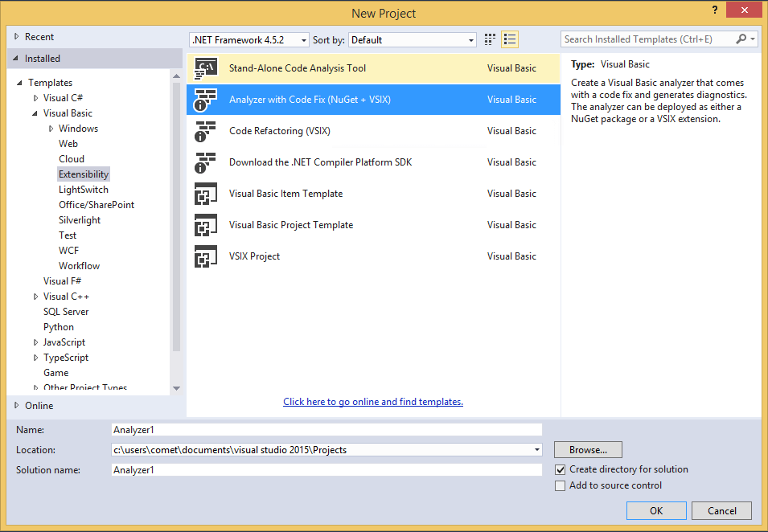Close the New Project dialog
Screen dimensions: 768x532
745,10
